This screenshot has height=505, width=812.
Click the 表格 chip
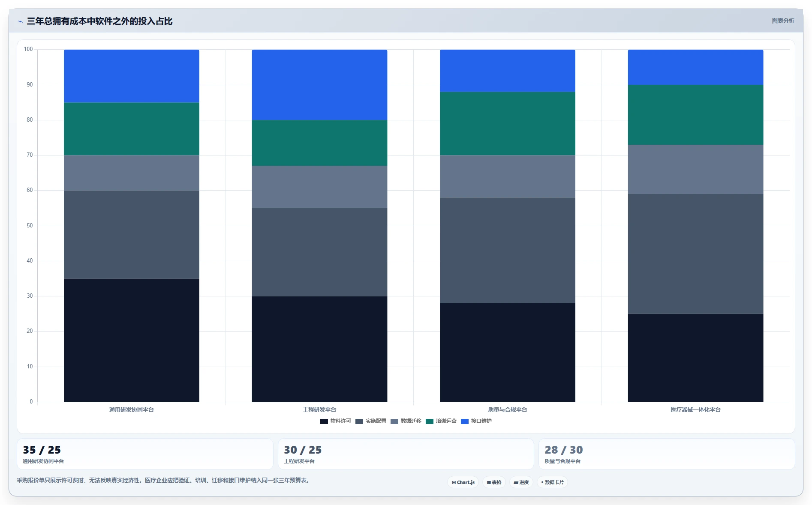pyautogui.click(x=494, y=482)
